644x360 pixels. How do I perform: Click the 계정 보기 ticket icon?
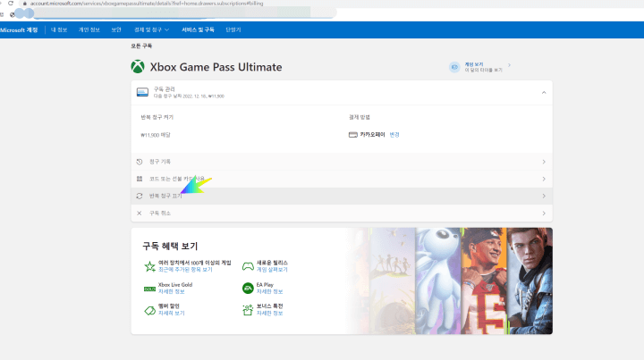pyautogui.click(x=454, y=67)
